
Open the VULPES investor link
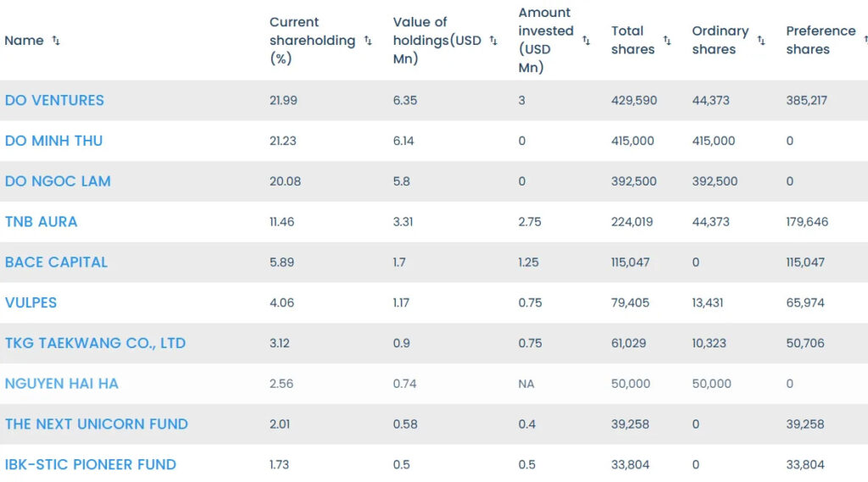[x=31, y=302]
